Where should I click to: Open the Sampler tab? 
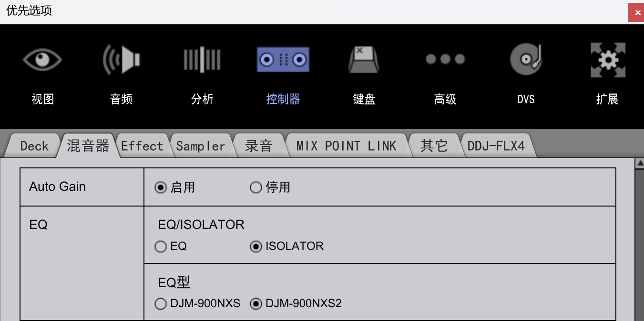point(201,145)
